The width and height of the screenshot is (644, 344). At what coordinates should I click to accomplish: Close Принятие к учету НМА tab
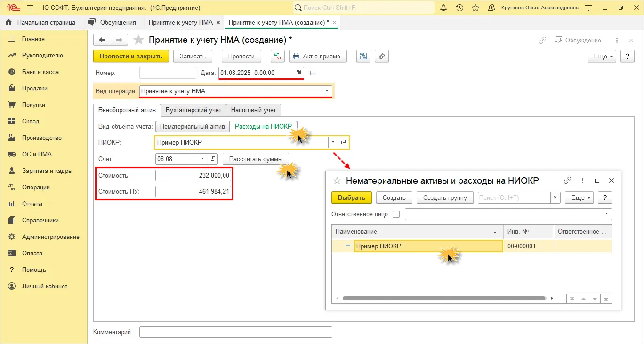point(218,22)
